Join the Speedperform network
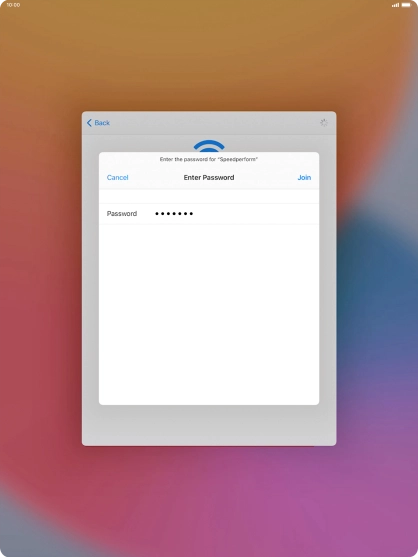Screen dimensions: 418x557 click(x=304, y=177)
